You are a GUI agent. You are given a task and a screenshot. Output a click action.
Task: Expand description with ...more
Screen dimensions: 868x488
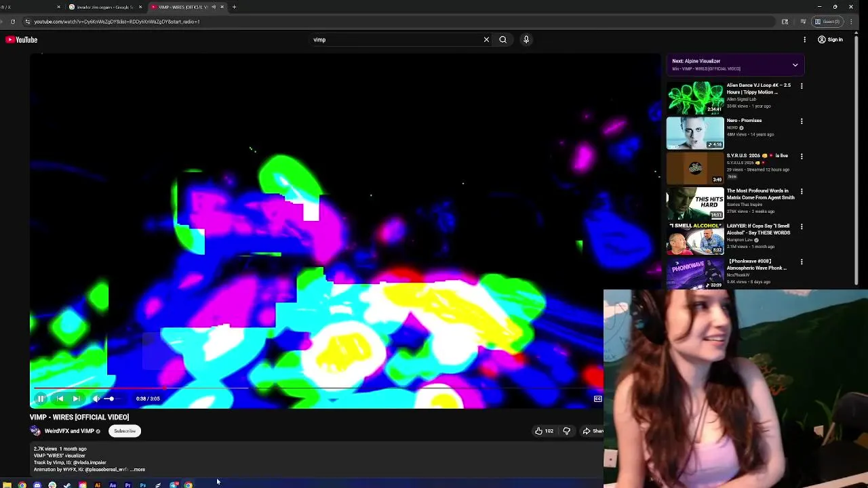coord(138,469)
